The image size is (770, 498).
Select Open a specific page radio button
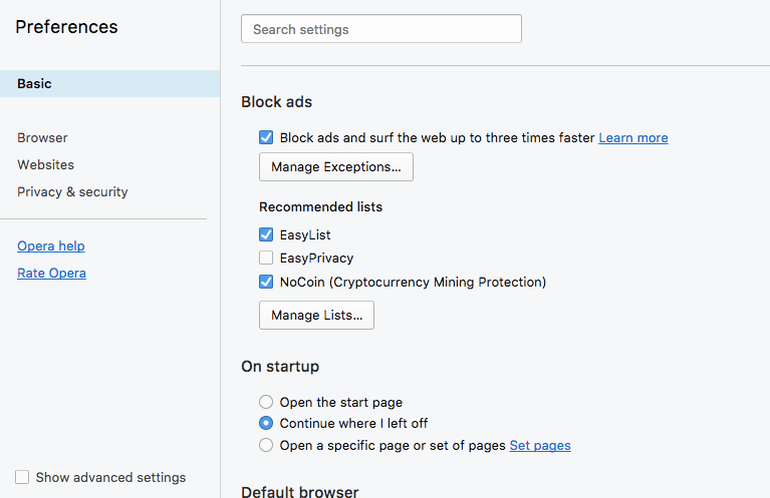point(266,445)
